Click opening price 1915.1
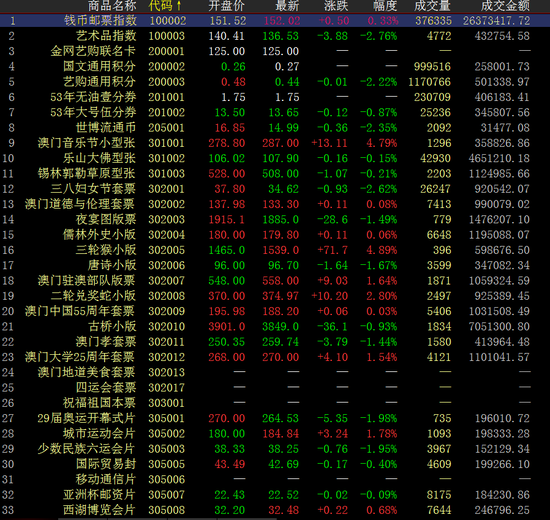The image size is (550, 520). (x=227, y=220)
